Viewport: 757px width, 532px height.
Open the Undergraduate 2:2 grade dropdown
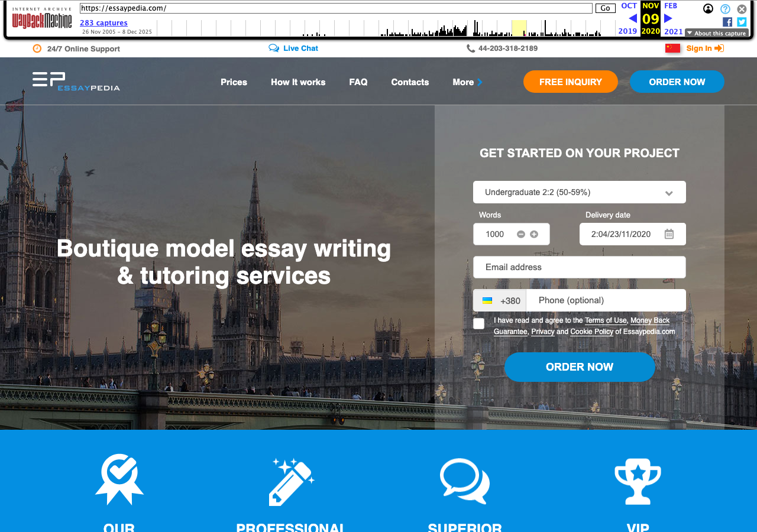click(580, 192)
